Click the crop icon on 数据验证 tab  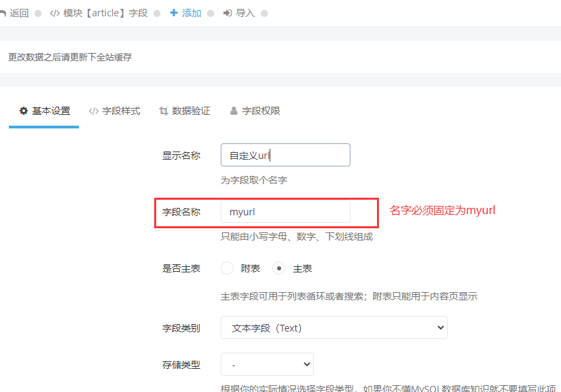(x=164, y=111)
